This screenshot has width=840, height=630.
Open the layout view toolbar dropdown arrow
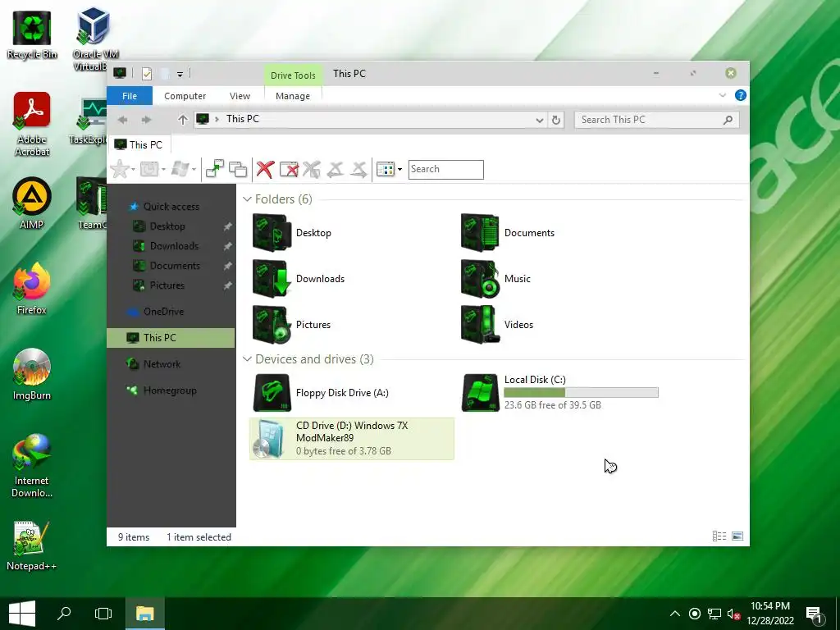coord(399,169)
